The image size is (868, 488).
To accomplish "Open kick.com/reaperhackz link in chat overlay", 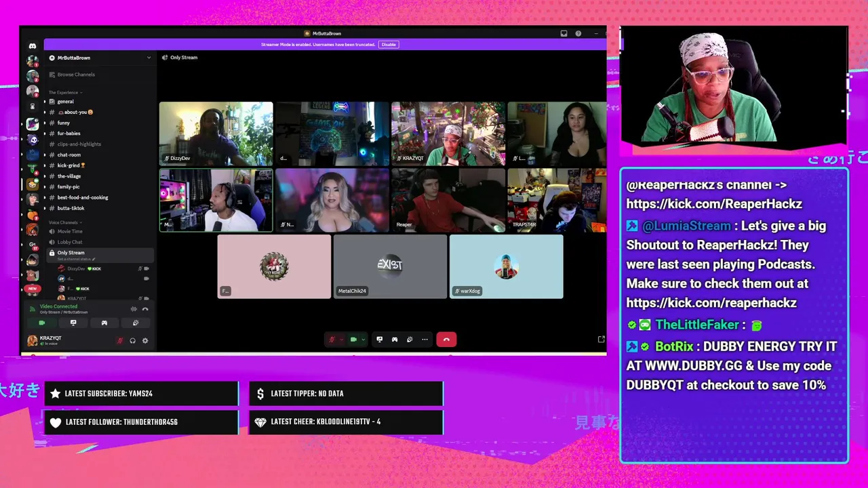I will click(x=711, y=303).
